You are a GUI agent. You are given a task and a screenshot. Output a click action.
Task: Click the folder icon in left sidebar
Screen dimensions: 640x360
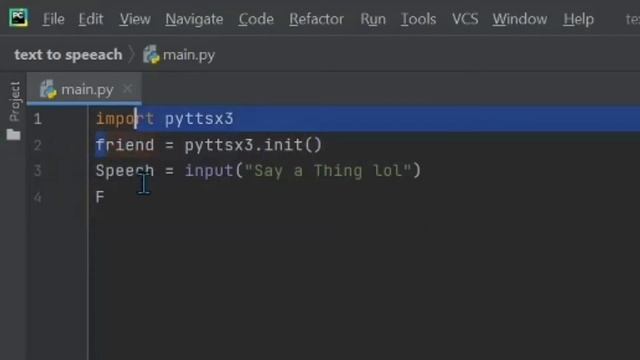pos(13,135)
